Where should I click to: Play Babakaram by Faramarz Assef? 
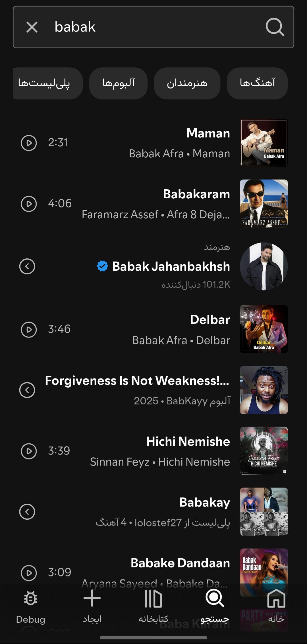[29, 204]
